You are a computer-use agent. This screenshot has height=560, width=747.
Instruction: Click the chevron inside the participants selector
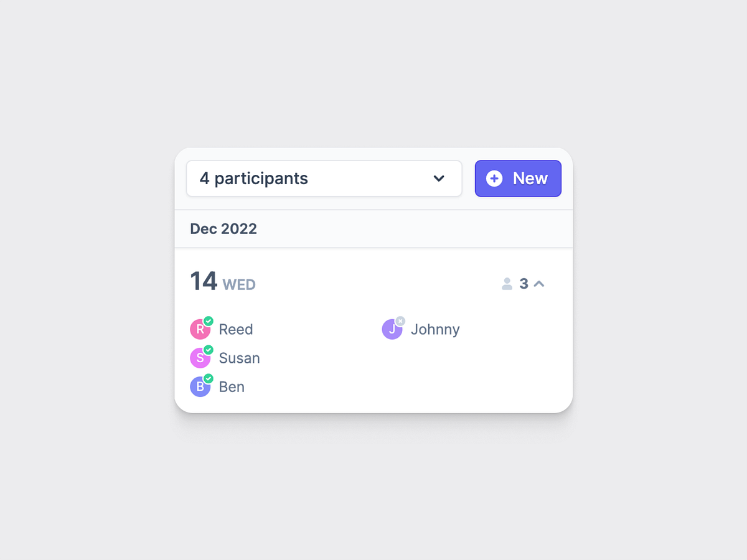438,179
